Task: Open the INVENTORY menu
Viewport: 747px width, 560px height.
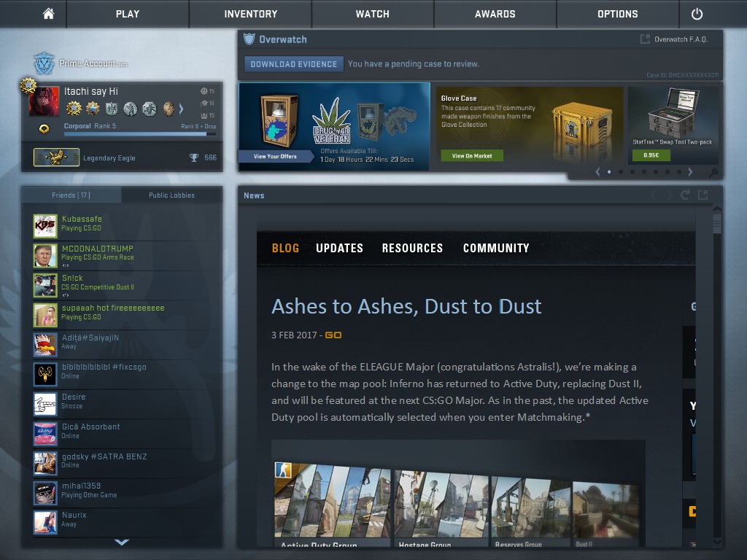Action: click(251, 14)
